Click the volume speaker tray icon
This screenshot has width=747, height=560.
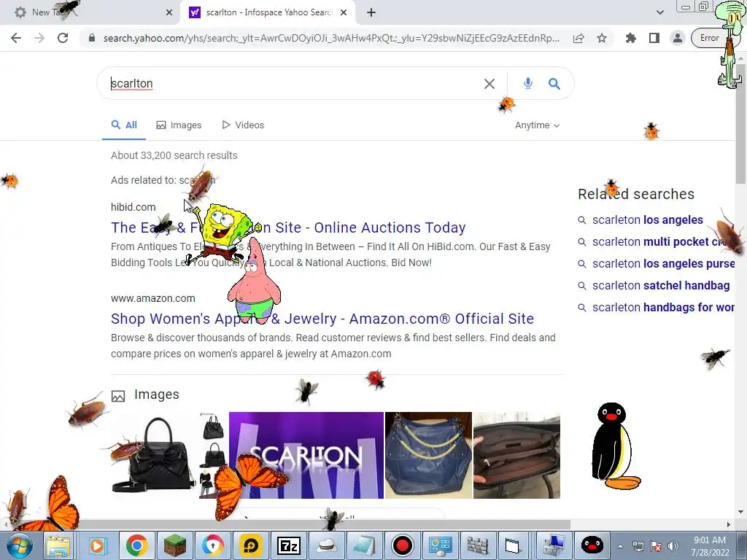tap(673, 547)
